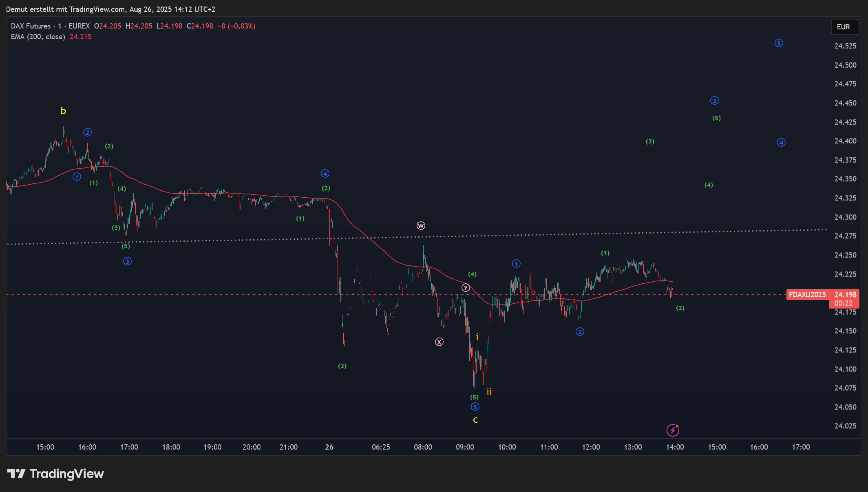Select the yellow c wave label
This screenshot has height=492, width=868.
[x=475, y=420]
